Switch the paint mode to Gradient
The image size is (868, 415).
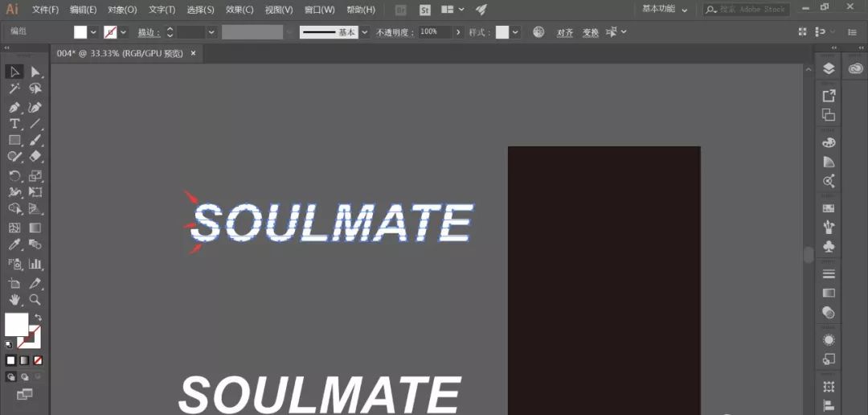(24, 360)
